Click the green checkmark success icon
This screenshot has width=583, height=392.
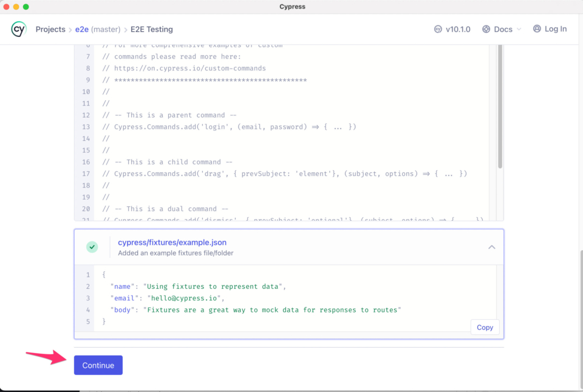[x=92, y=247]
